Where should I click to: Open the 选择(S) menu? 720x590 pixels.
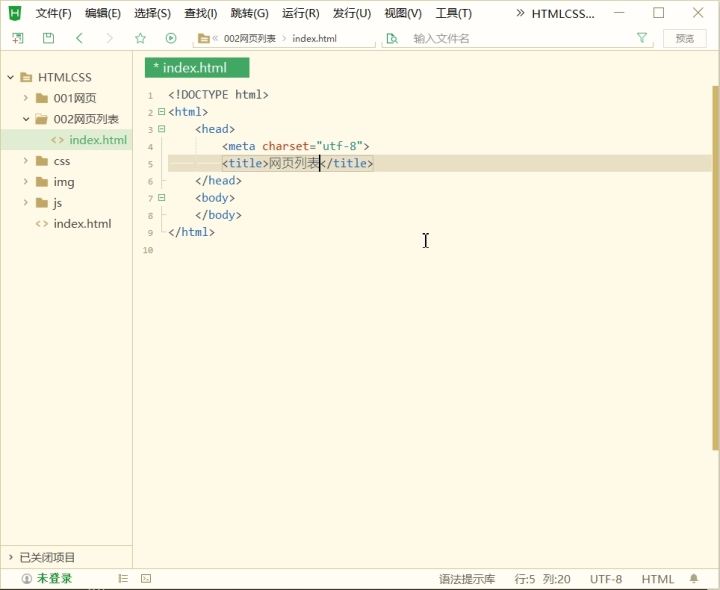[152, 13]
